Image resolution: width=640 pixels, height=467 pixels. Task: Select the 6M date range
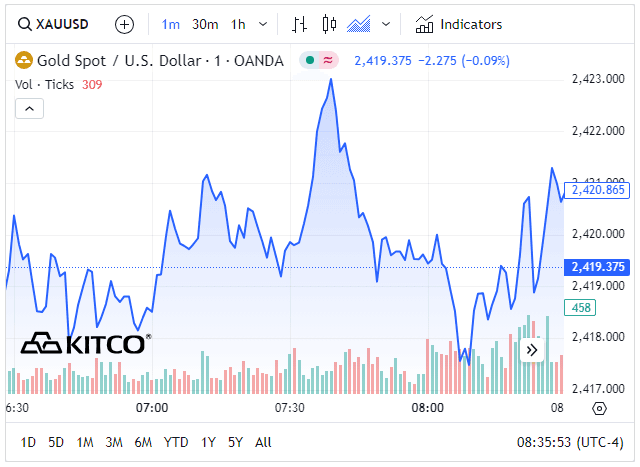[x=143, y=442]
